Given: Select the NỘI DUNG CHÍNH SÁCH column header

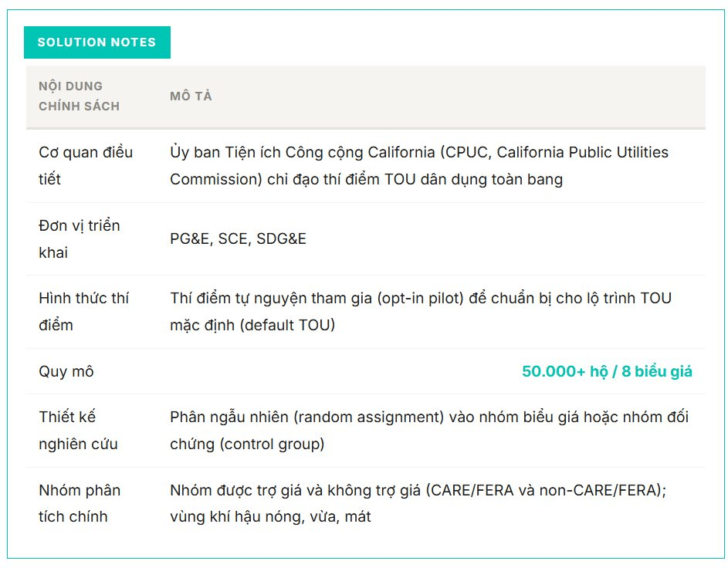Looking at the screenshot, I should coord(79,96).
